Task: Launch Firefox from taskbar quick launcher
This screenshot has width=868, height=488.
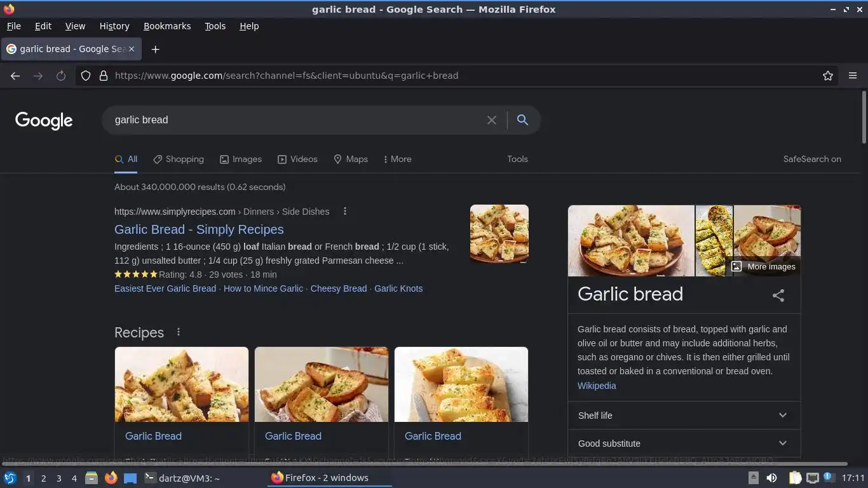Action: 111,478
